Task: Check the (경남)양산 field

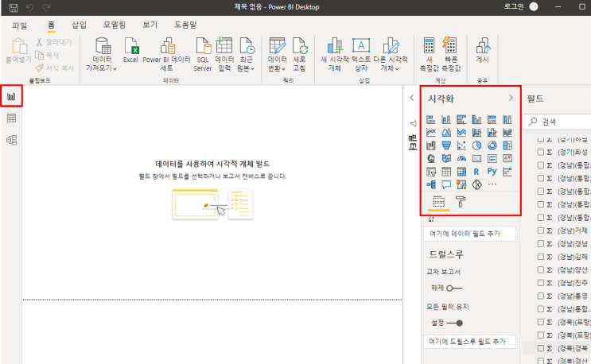Action: (541, 270)
